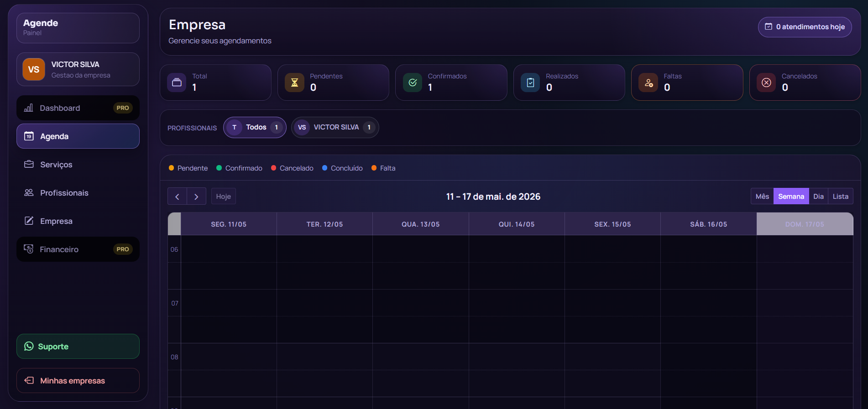Click the Total card stack icon
868x409 pixels.
coord(177,83)
